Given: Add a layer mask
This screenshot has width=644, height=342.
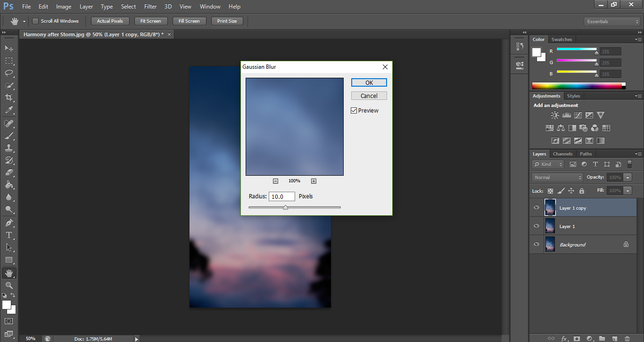Looking at the screenshot, I should (577, 338).
